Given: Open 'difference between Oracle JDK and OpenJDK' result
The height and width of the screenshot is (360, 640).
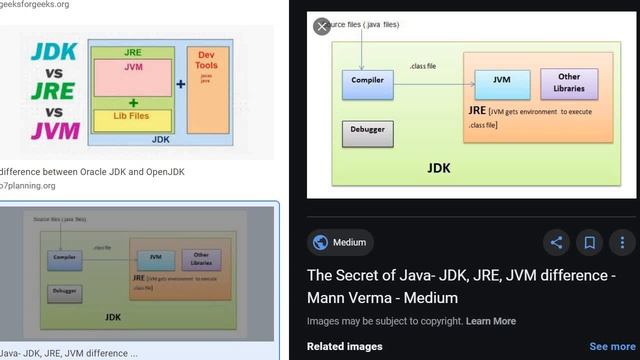Looking at the screenshot, I should click(x=92, y=172).
